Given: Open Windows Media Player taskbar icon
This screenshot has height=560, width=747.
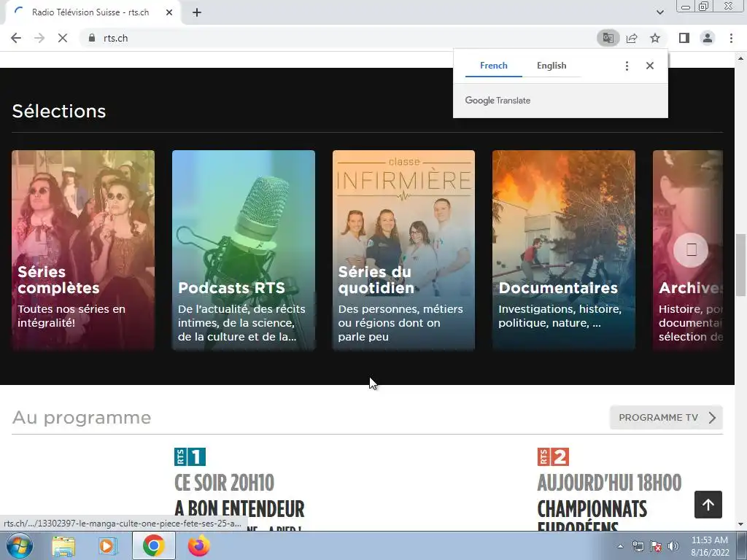Looking at the screenshot, I should [108, 545].
